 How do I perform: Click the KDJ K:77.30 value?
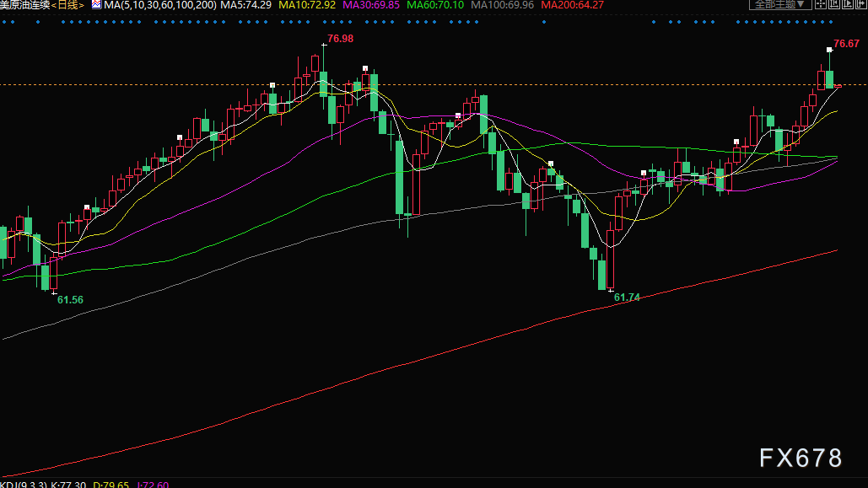tap(68, 485)
